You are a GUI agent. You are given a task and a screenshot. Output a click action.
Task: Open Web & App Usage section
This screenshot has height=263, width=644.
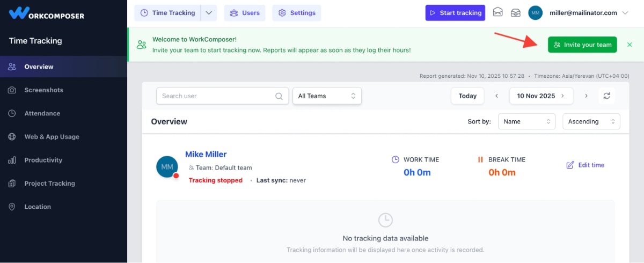click(63, 137)
